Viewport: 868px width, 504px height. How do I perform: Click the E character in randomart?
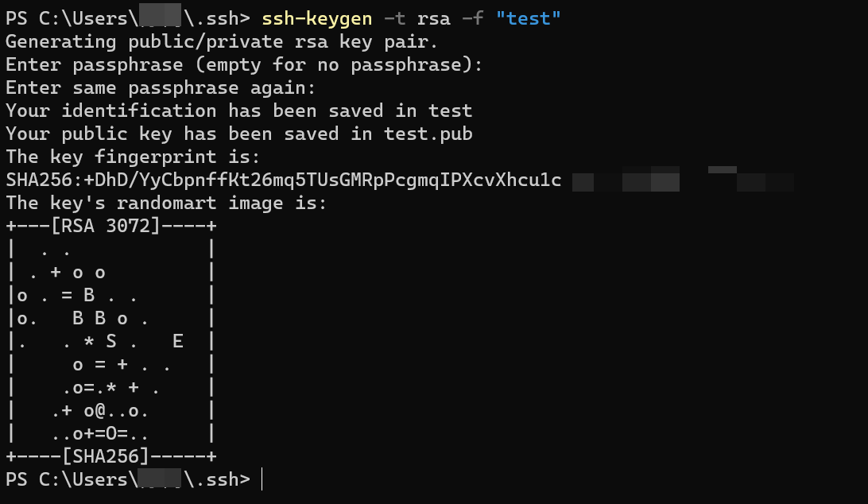(x=178, y=341)
